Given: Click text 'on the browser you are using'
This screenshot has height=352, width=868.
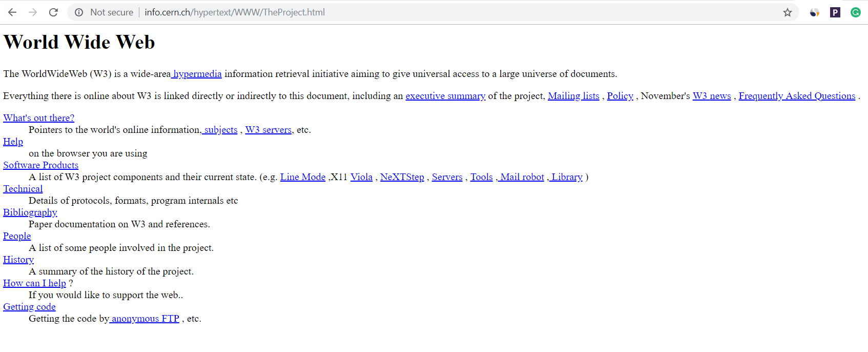Looking at the screenshot, I should click(88, 153).
